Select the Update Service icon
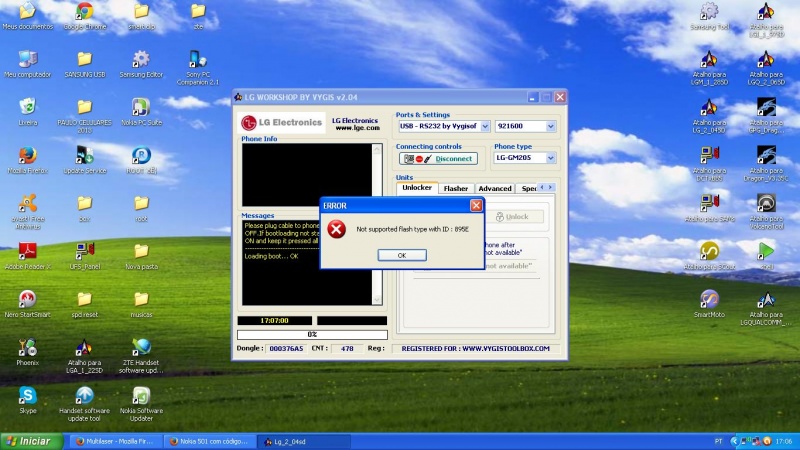The width and height of the screenshot is (800, 450). coord(85,161)
